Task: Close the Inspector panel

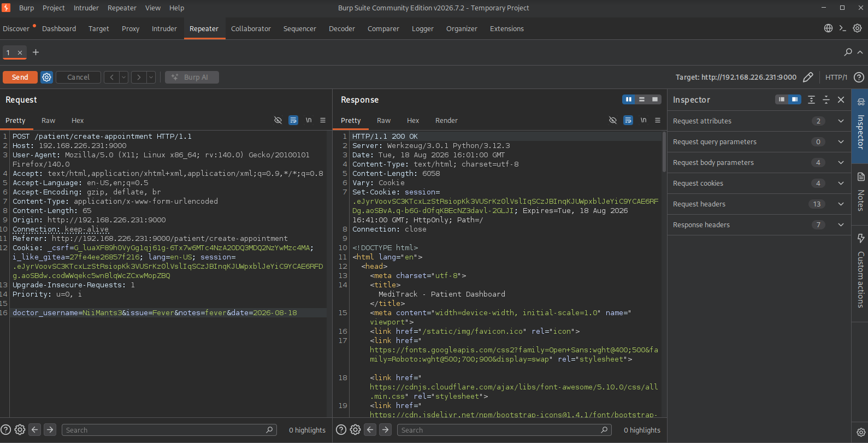Action: [x=841, y=99]
